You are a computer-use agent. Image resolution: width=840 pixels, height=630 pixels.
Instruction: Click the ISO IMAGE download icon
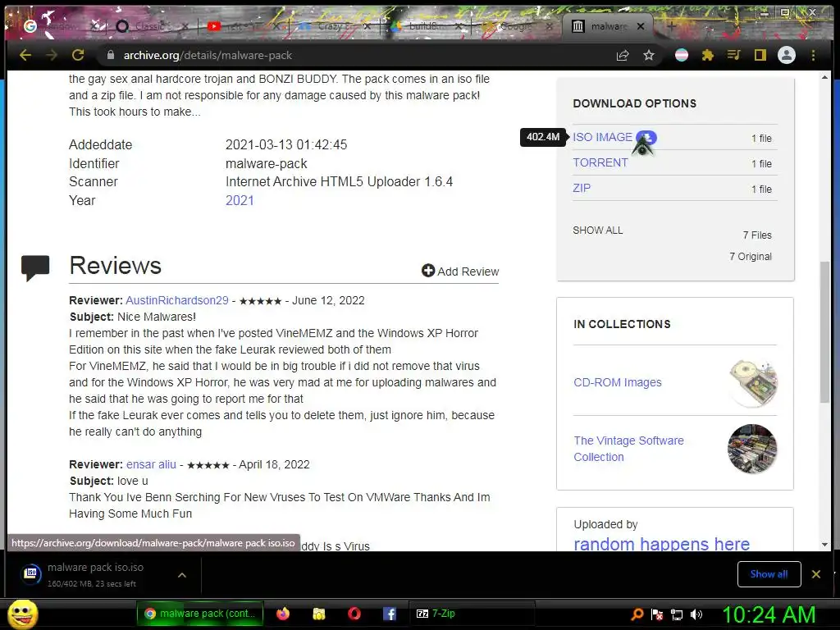click(646, 138)
